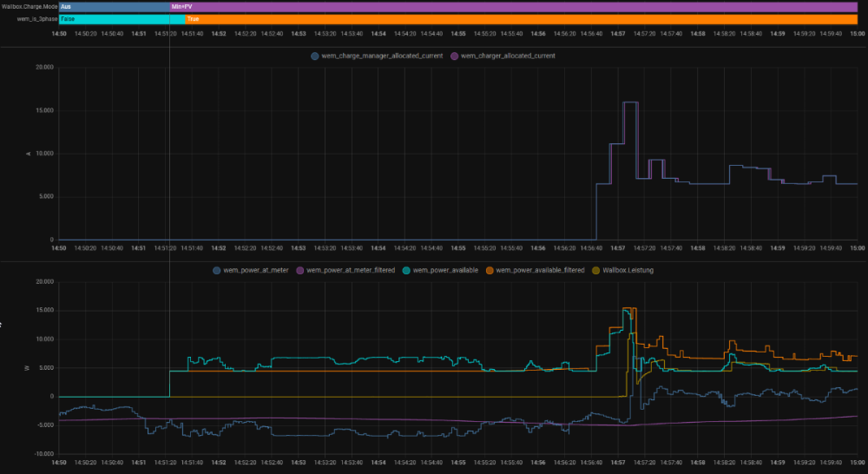Image resolution: width=868 pixels, height=474 pixels.
Task: Click the wem_power_at_meter legend color dot
Action: click(217, 270)
